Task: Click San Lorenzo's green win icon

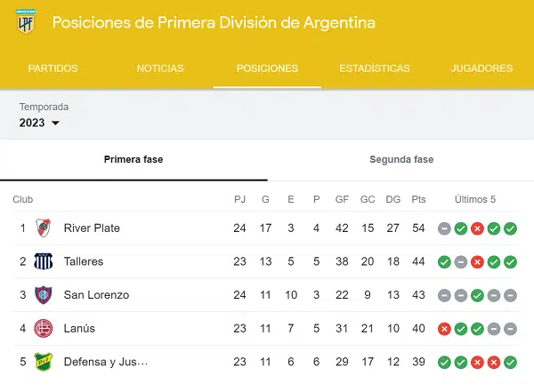Action: [477, 295]
